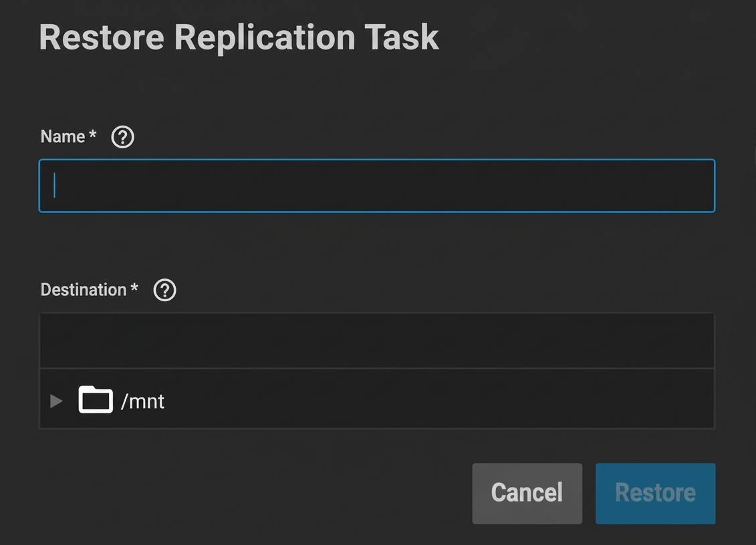
Task: Open the help tooltip beside Name
Action: pyautogui.click(x=122, y=137)
